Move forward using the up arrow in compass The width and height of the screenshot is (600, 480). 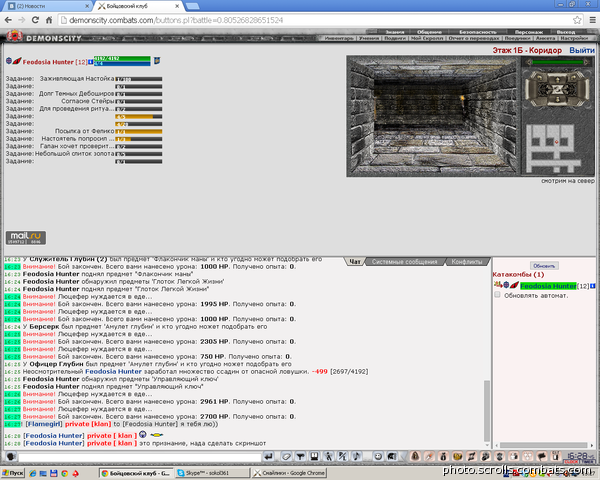(557, 79)
